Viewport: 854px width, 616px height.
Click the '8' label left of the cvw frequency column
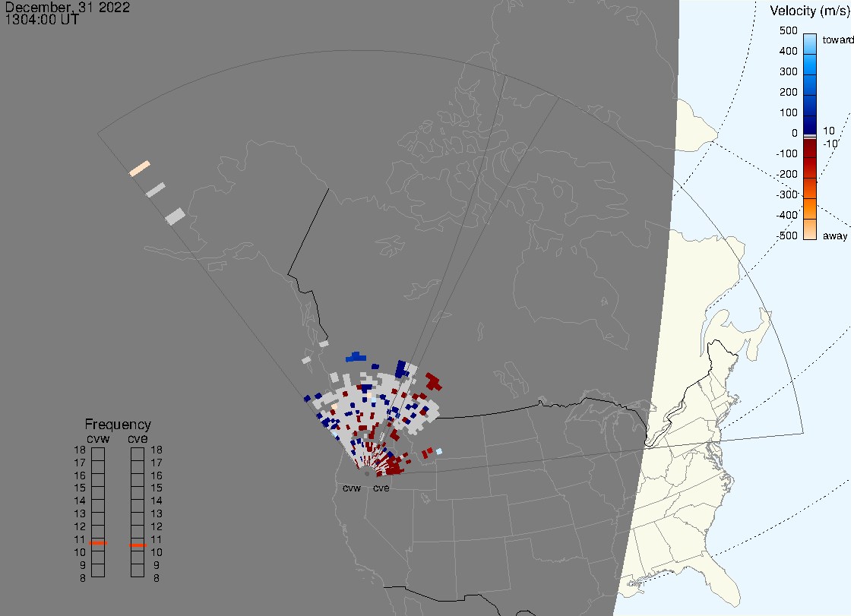(83, 579)
